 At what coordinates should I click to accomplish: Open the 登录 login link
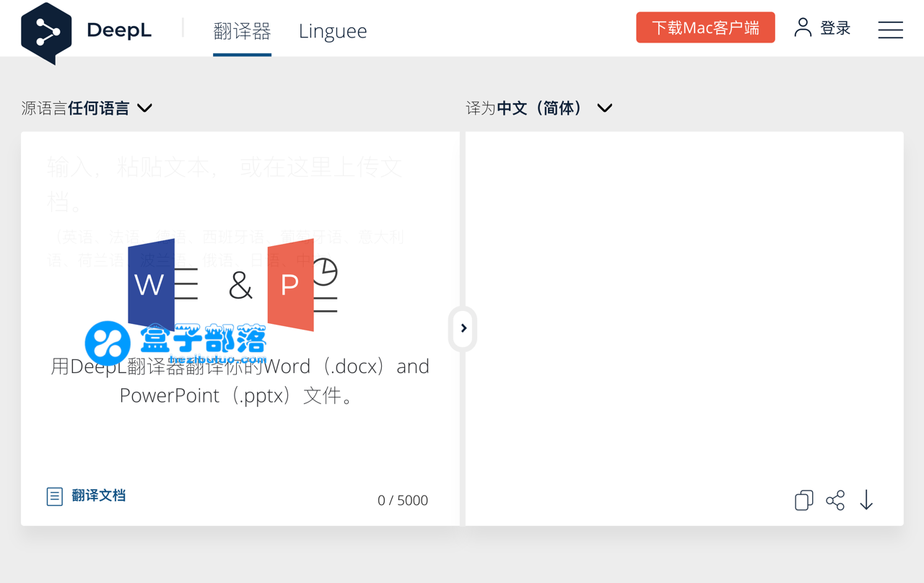tap(836, 28)
